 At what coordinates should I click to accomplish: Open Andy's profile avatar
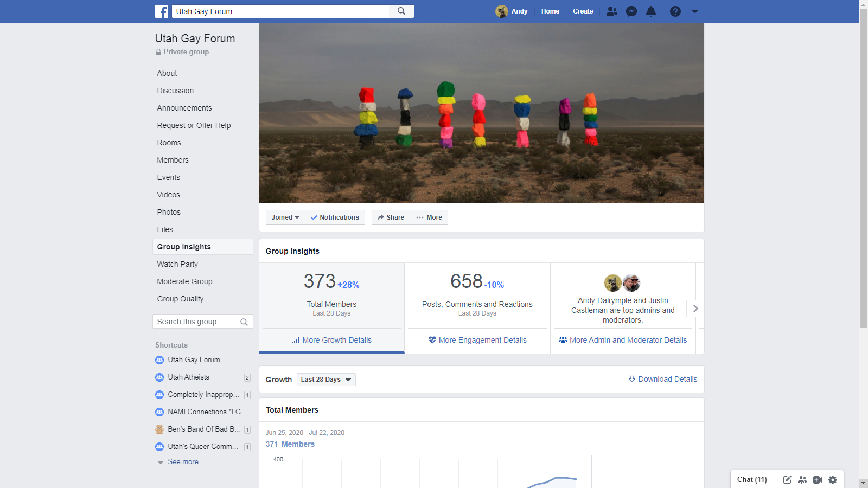(x=502, y=11)
